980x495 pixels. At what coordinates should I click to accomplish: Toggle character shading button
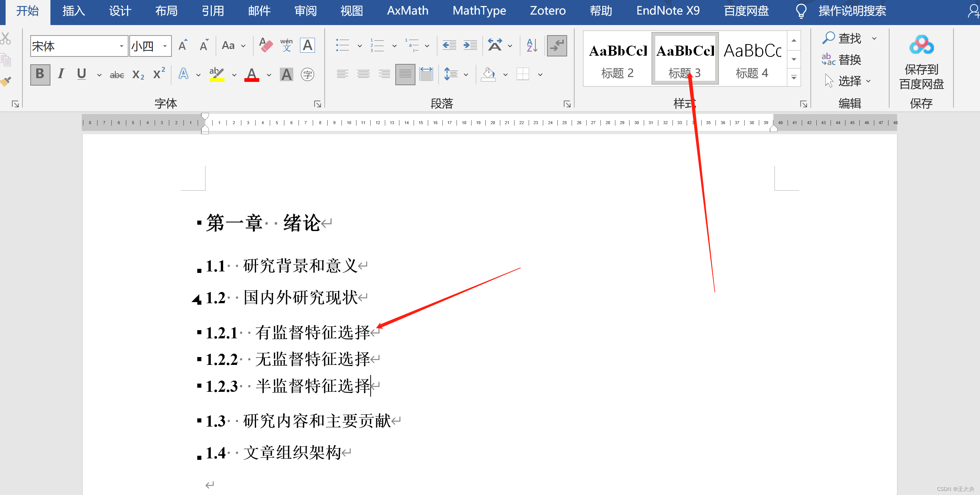pos(287,74)
